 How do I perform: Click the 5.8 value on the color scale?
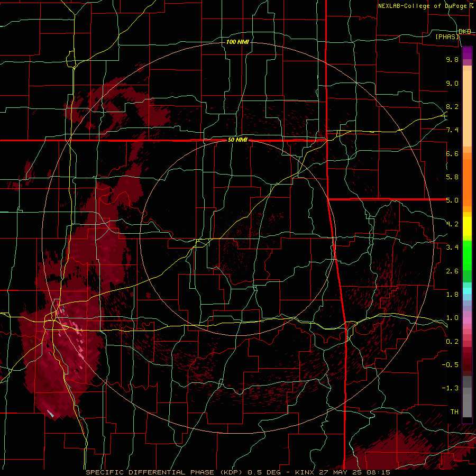[452, 177]
